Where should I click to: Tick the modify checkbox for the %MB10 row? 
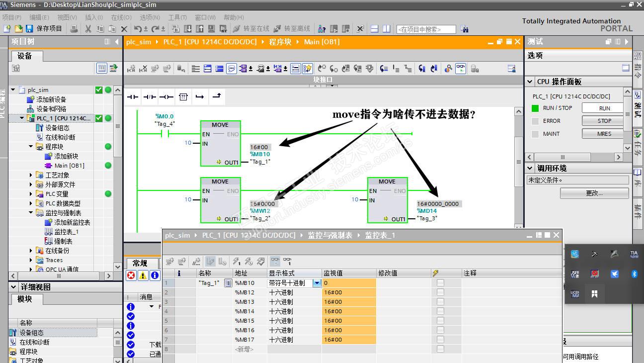pos(440,283)
